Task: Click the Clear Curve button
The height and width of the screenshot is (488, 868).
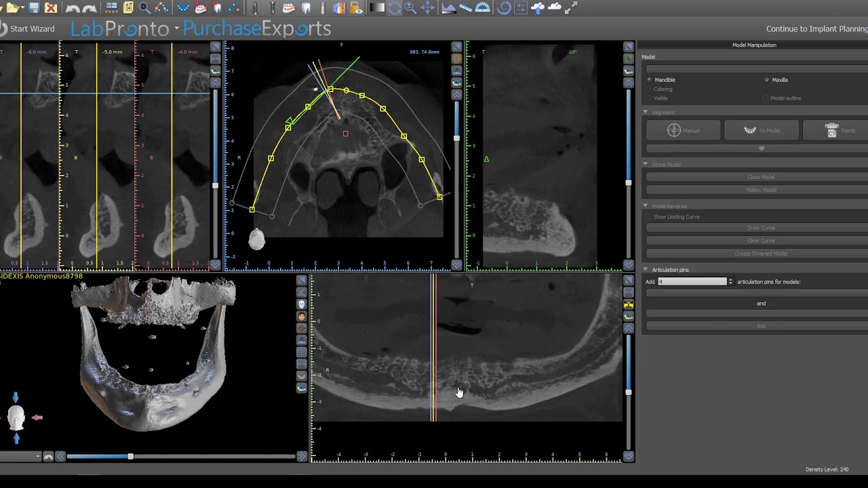Action: [757, 241]
